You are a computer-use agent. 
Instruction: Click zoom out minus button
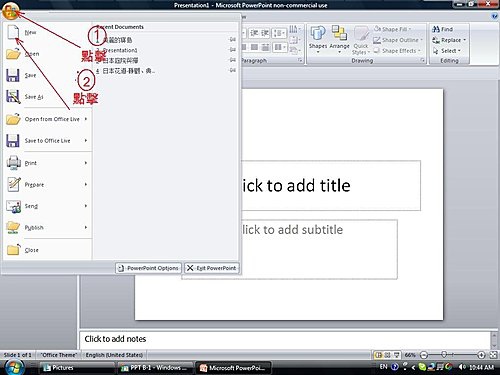click(x=424, y=355)
